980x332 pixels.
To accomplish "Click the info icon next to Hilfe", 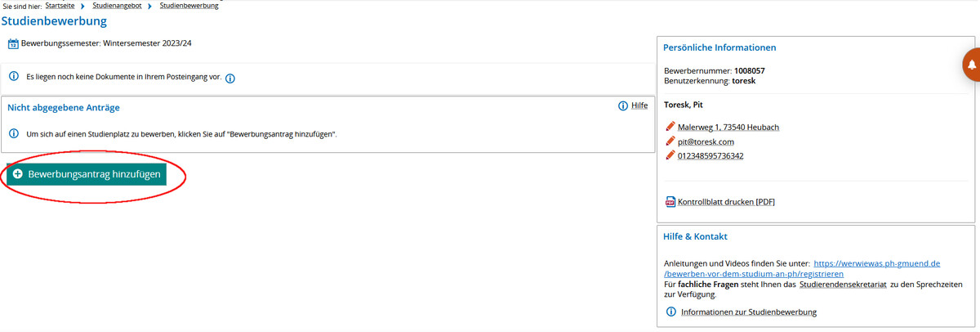I will point(623,106).
